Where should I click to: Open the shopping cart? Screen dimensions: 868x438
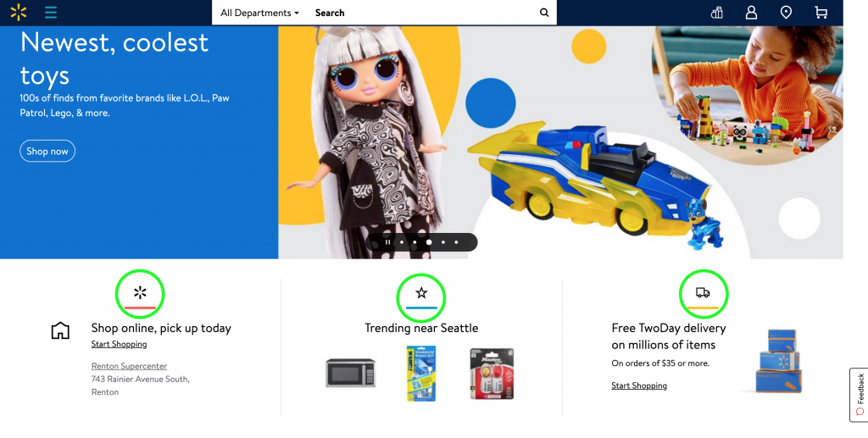coord(821,12)
